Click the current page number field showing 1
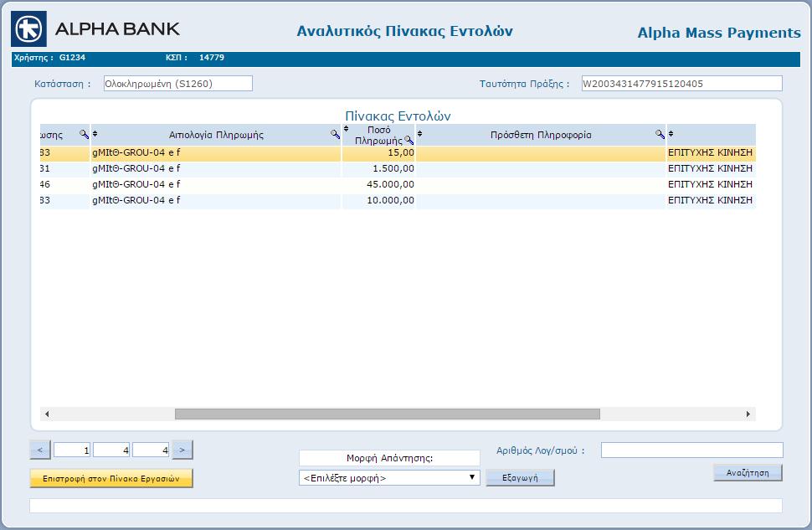 (x=72, y=450)
